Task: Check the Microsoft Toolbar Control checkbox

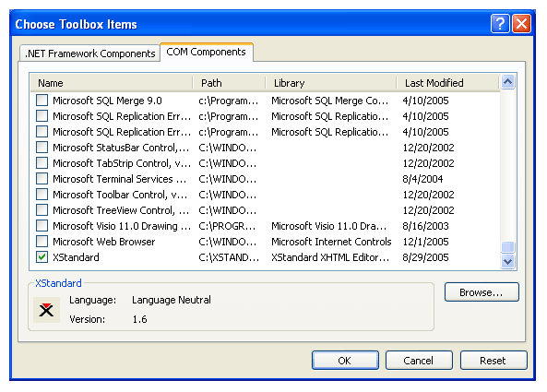Action: 42,195
